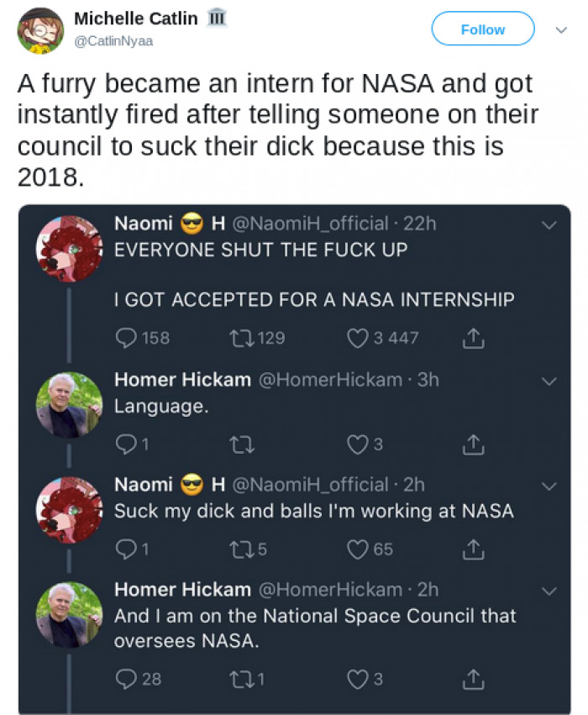The height and width of the screenshot is (715, 588).
Task: Open options chevron on National Space Council tweet
Action: tap(549, 591)
